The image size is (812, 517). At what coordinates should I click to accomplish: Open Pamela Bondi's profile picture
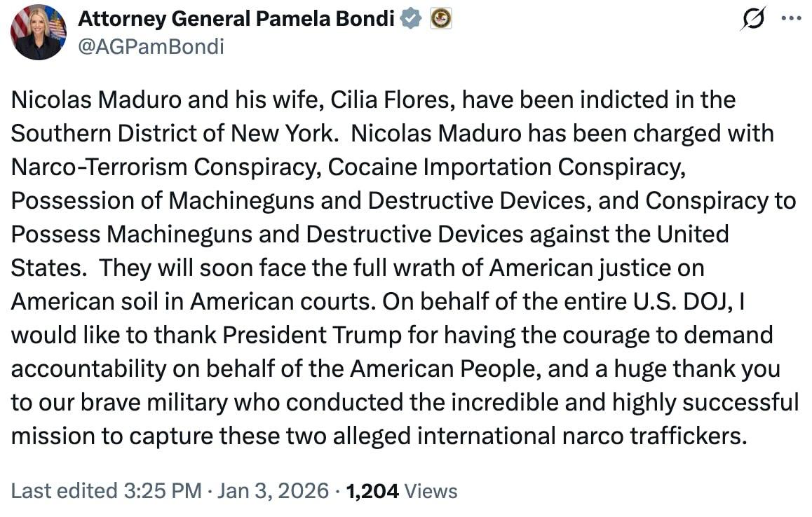[x=39, y=32]
